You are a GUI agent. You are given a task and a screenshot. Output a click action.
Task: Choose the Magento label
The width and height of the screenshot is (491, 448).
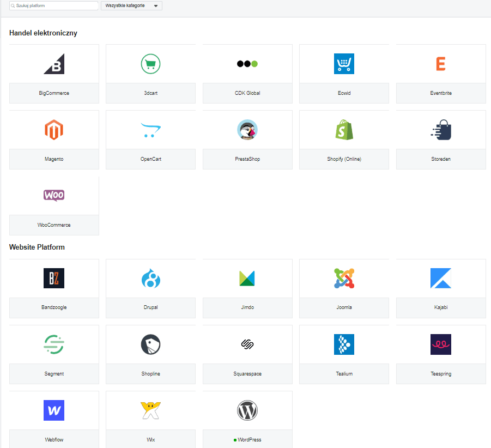54,159
